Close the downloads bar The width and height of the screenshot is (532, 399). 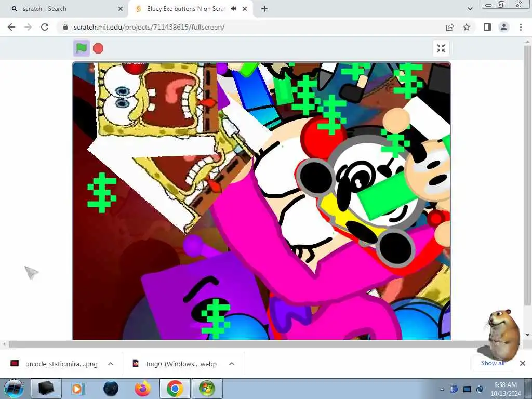[x=523, y=363]
